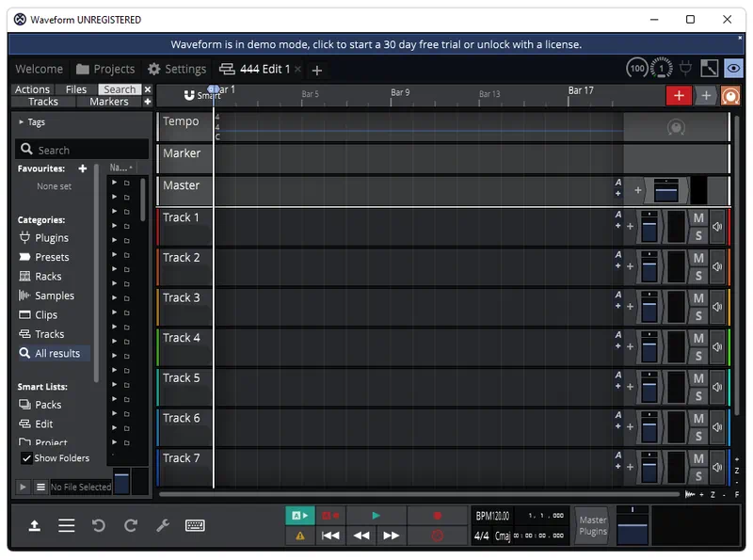The image size is (753, 560).
Task: Click Track 4 speaker output icon
Action: (x=717, y=346)
